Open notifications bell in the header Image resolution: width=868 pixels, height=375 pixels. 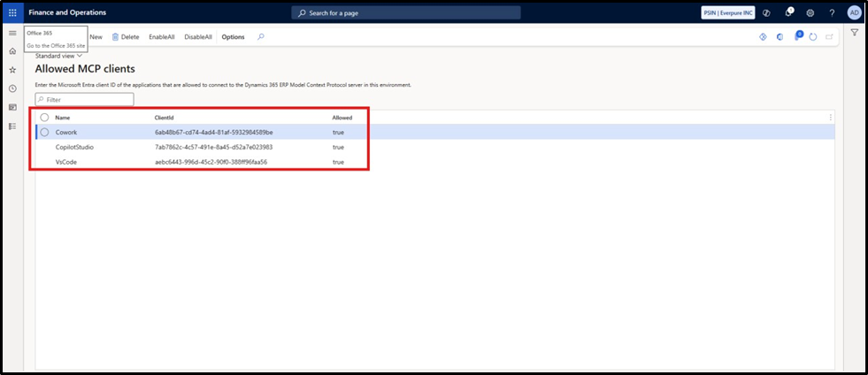click(x=789, y=12)
